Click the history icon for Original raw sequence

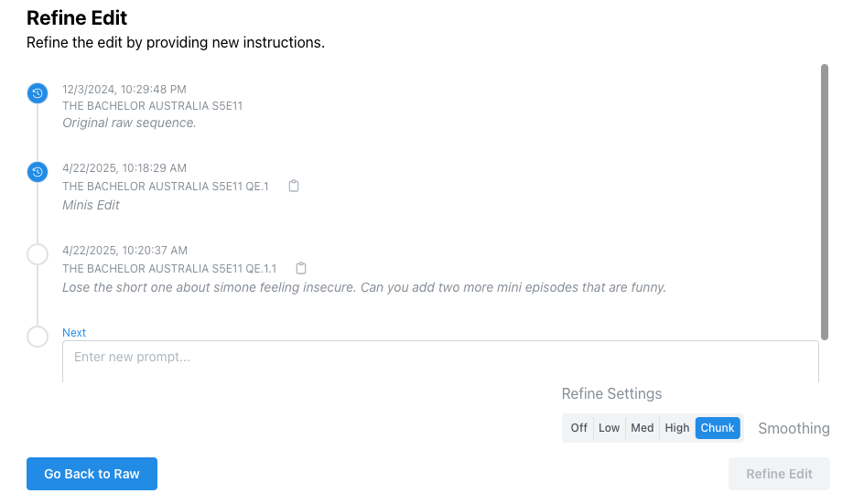click(38, 93)
